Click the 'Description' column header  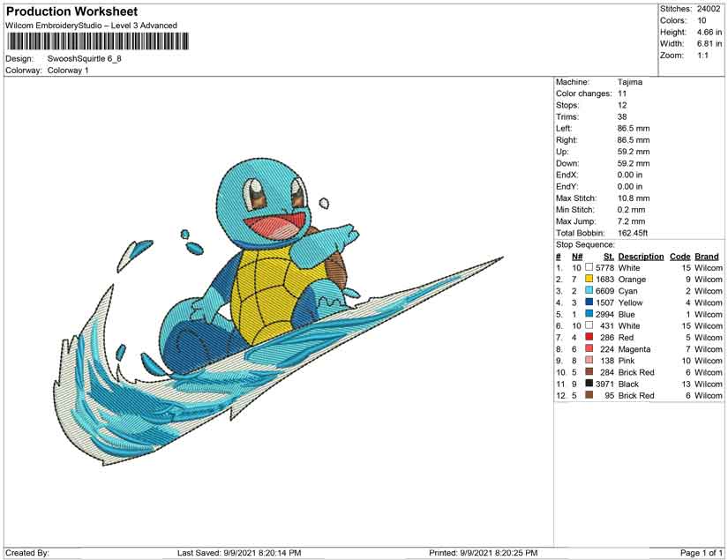click(x=641, y=257)
